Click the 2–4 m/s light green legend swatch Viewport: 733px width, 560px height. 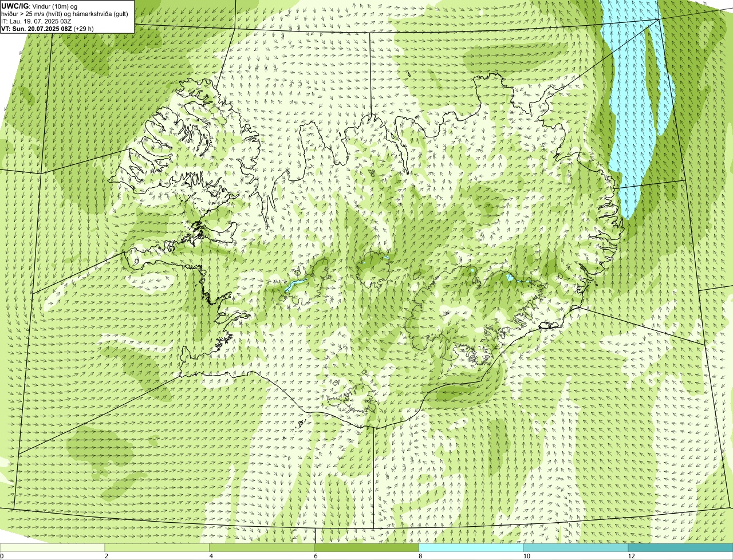click(x=157, y=547)
